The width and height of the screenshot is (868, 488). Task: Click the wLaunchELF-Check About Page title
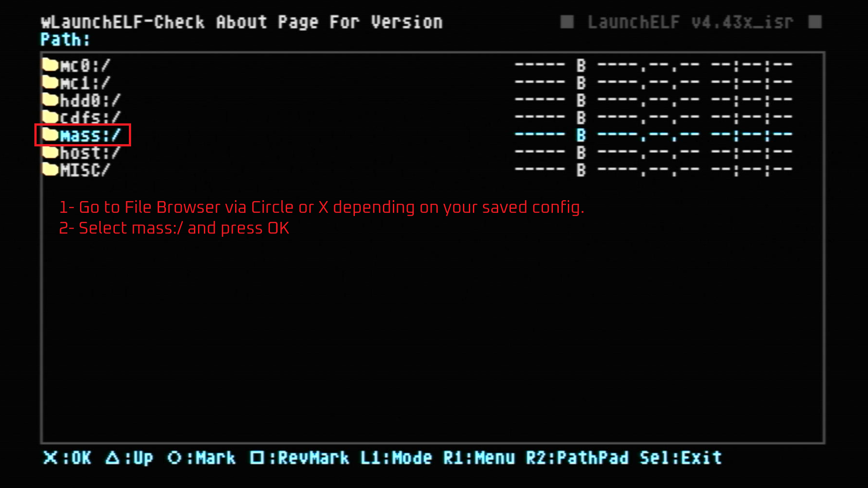[242, 22]
